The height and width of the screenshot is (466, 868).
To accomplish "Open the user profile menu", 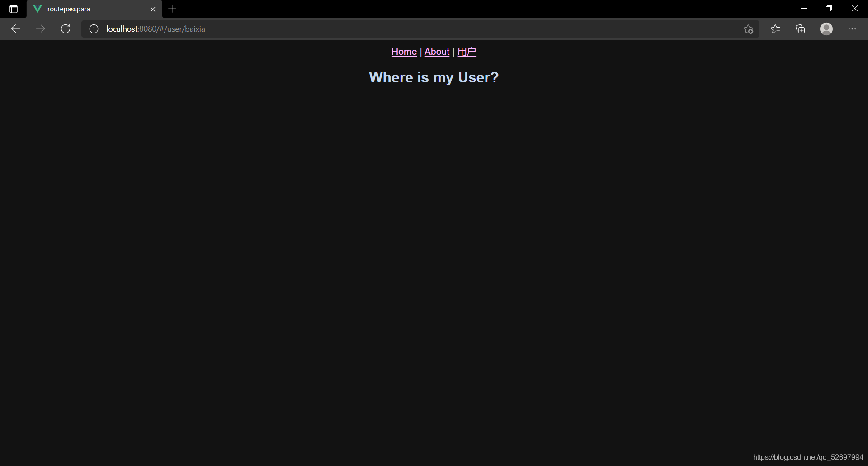I will pyautogui.click(x=826, y=29).
